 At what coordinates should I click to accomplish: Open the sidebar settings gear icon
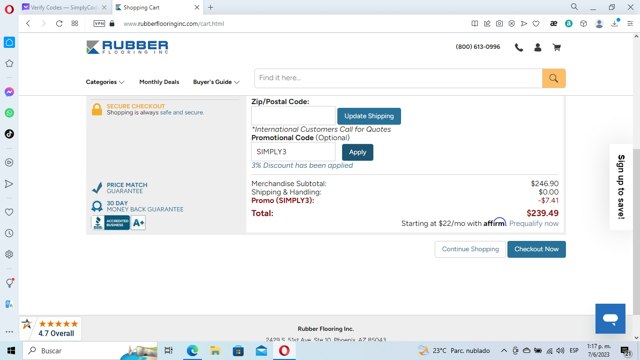point(9,254)
